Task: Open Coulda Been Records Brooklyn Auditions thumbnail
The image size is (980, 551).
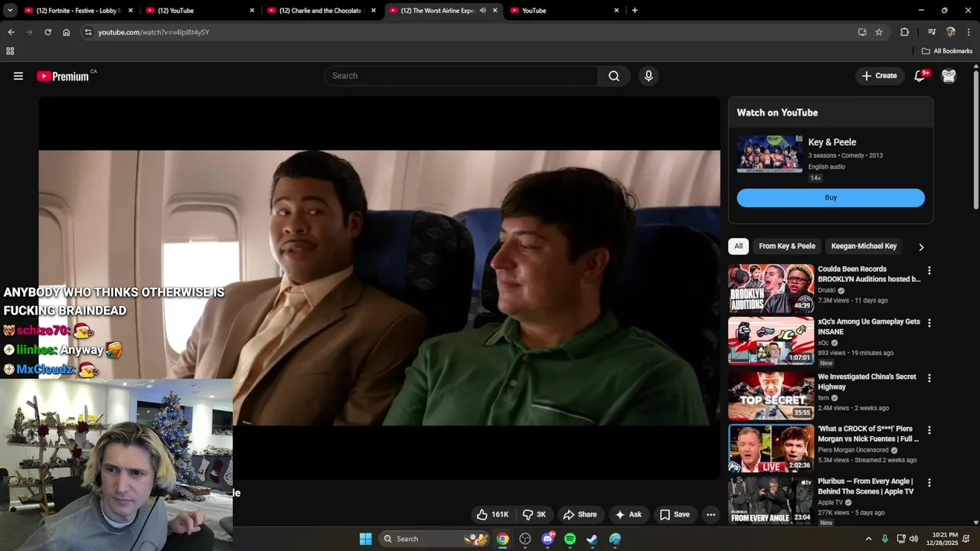Action: (x=771, y=289)
